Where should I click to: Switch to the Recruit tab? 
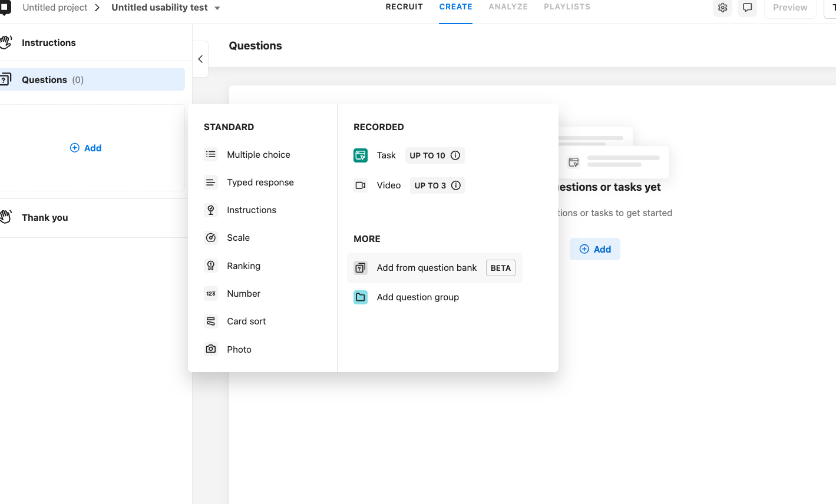pyautogui.click(x=404, y=7)
